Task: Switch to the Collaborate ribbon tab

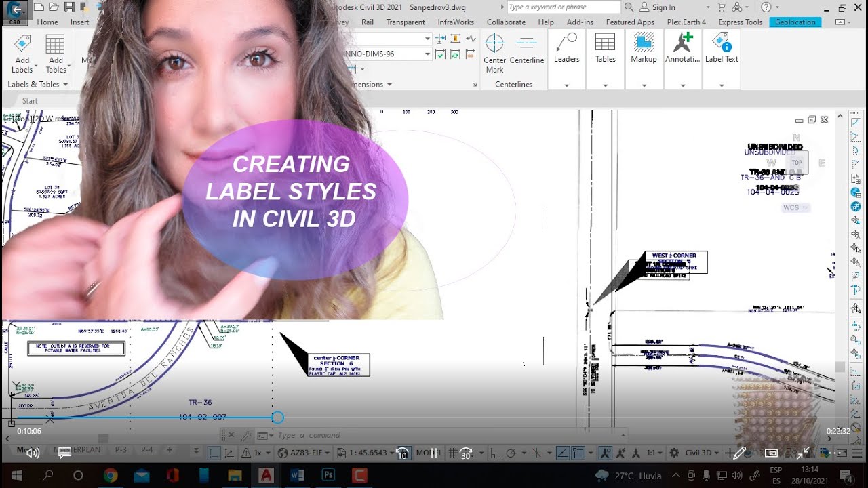Action: click(x=506, y=22)
